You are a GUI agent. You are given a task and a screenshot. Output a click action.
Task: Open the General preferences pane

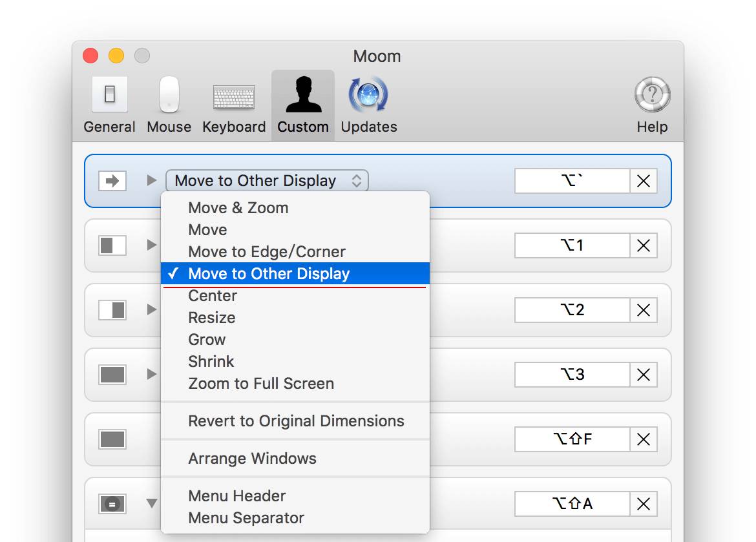pyautogui.click(x=109, y=104)
